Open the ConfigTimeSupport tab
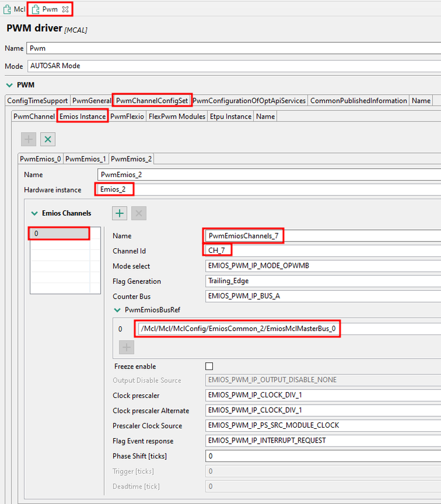 click(37, 101)
